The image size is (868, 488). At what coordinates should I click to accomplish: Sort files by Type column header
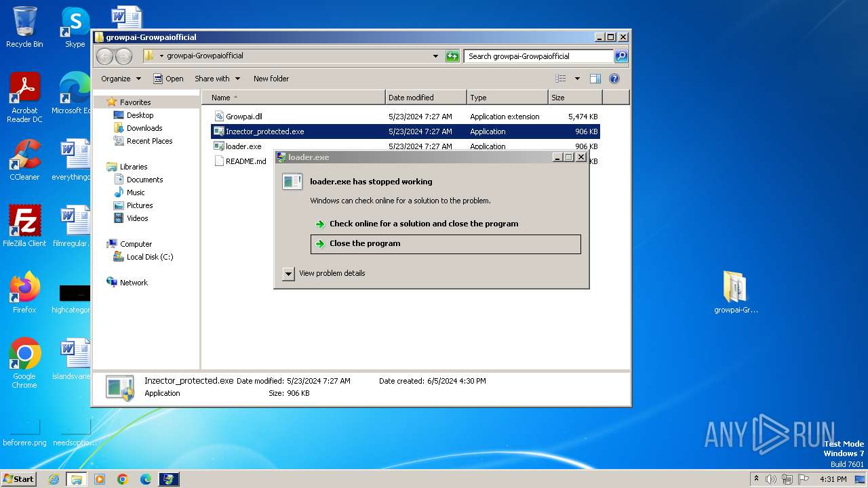point(507,98)
